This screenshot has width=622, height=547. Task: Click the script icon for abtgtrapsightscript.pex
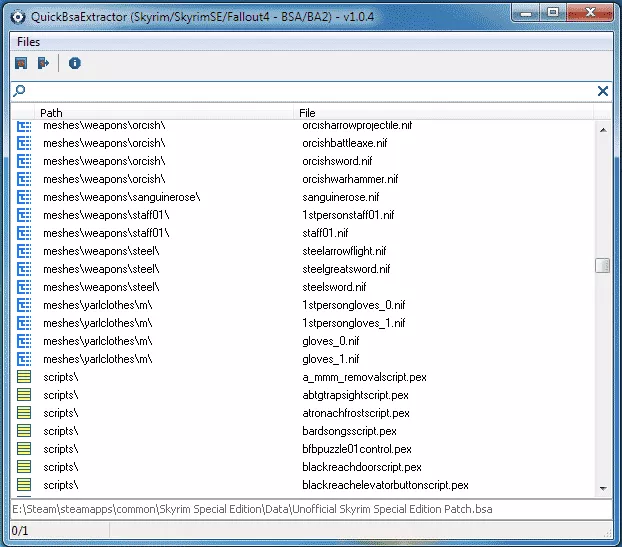[x=24, y=395]
